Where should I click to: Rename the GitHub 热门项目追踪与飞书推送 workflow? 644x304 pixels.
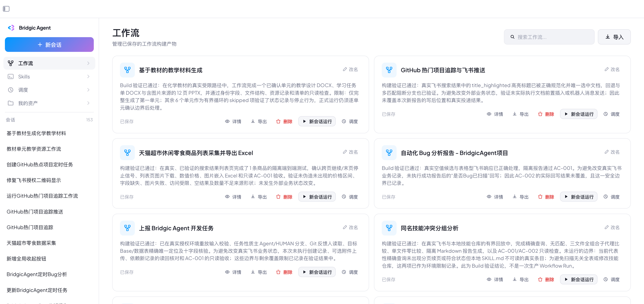[x=612, y=69]
